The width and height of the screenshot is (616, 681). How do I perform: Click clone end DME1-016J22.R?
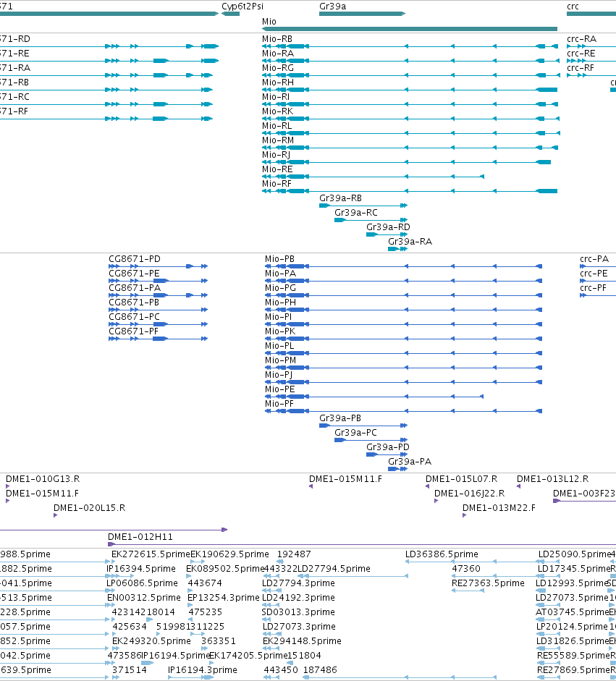(470, 494)
